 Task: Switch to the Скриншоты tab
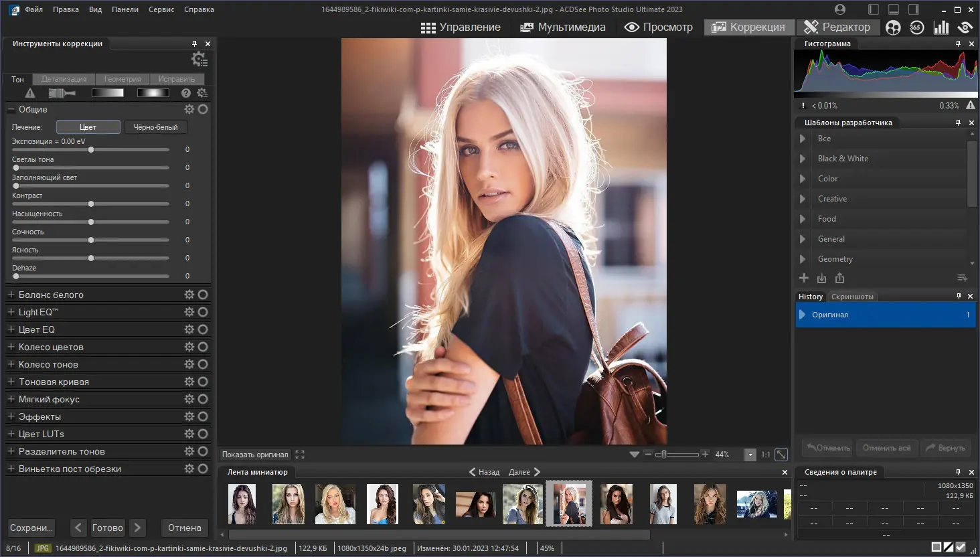pos(852,297)
